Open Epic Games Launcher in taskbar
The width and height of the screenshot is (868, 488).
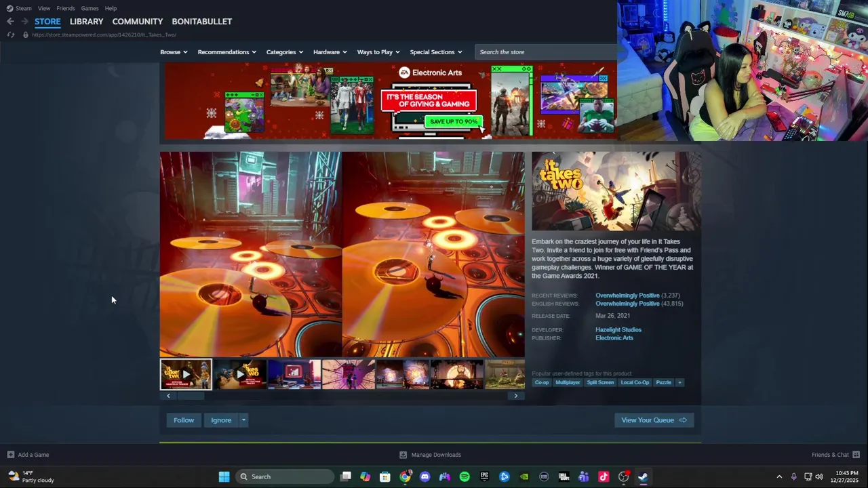[x=484, y=476]
